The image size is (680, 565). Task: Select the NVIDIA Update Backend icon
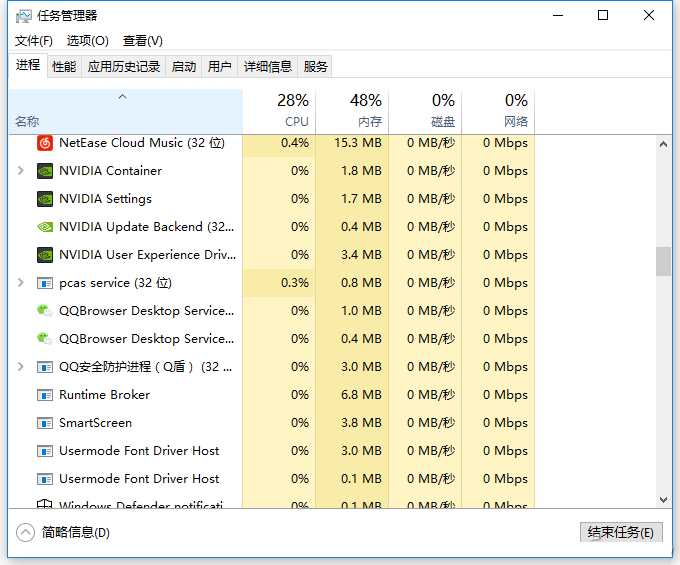[x=45, y=227]
